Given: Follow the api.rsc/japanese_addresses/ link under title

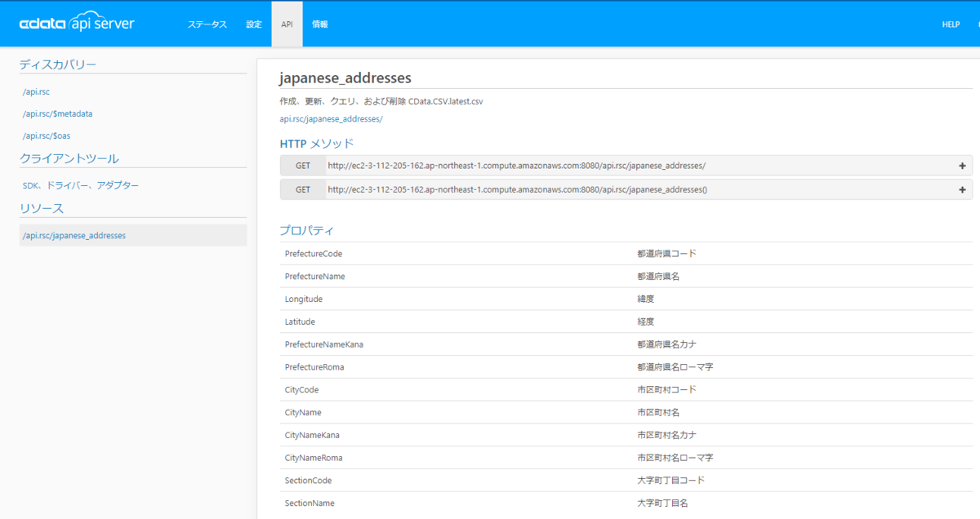Looking at the screenshot, I should 331,119.
